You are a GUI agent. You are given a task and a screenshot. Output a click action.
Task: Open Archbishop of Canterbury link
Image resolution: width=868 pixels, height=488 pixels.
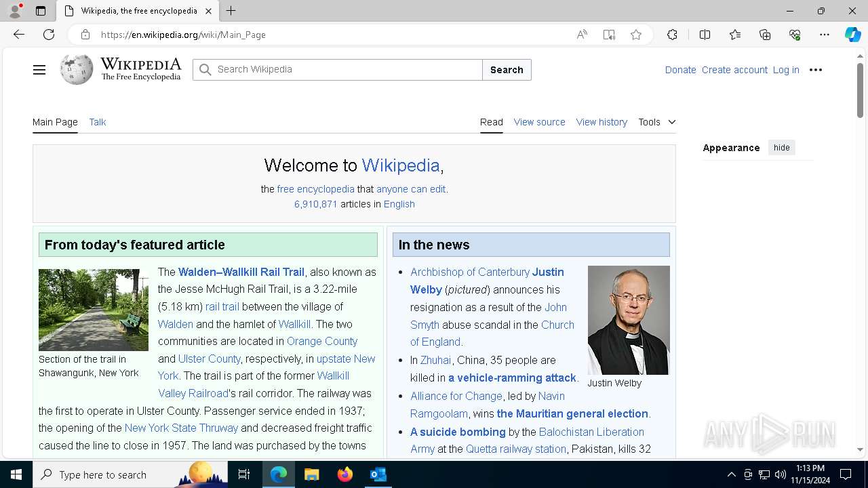(x=470, y=272)
